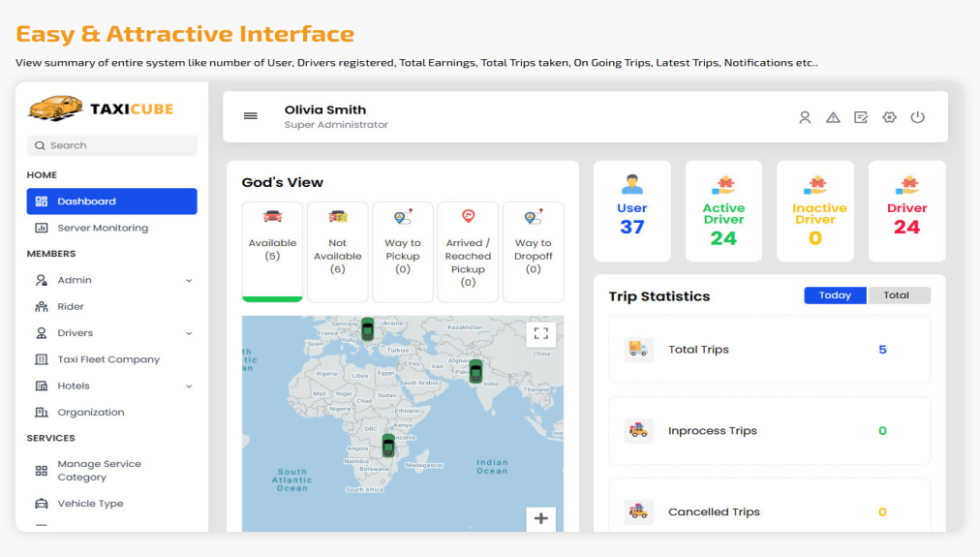Click the warning alert triangle icon
The image size is (980, 557).
[x=833, y=117]
